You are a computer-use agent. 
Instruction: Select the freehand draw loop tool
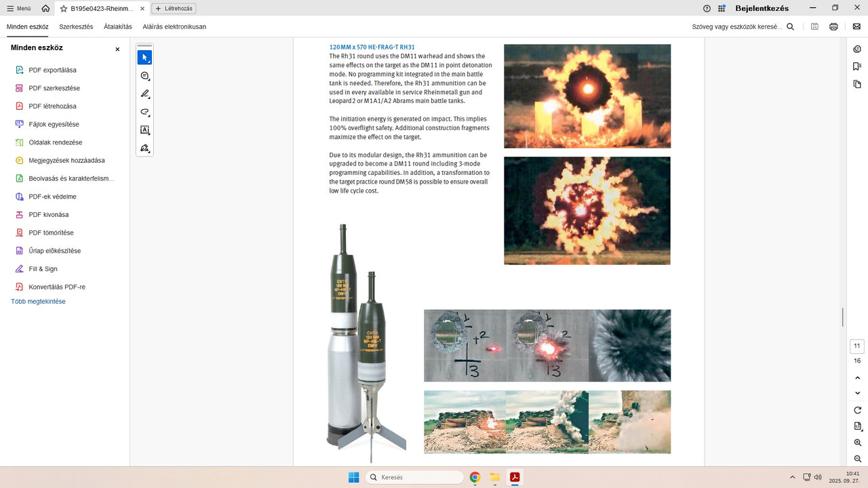click(144, 112)
